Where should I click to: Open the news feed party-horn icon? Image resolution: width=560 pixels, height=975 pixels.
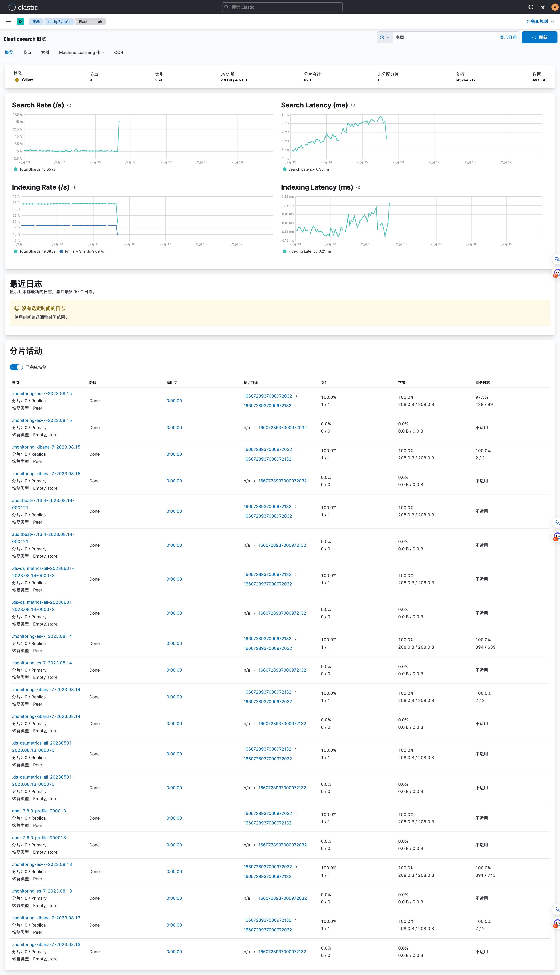[x=543, y=7]
